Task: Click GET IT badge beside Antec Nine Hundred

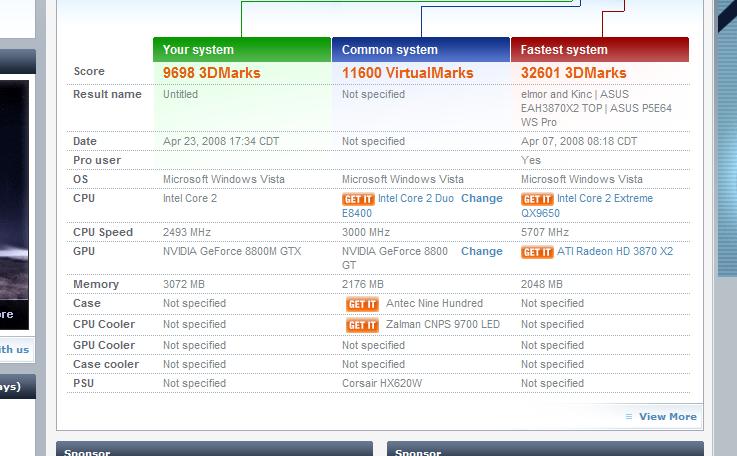Action: (x=362, y=304)
